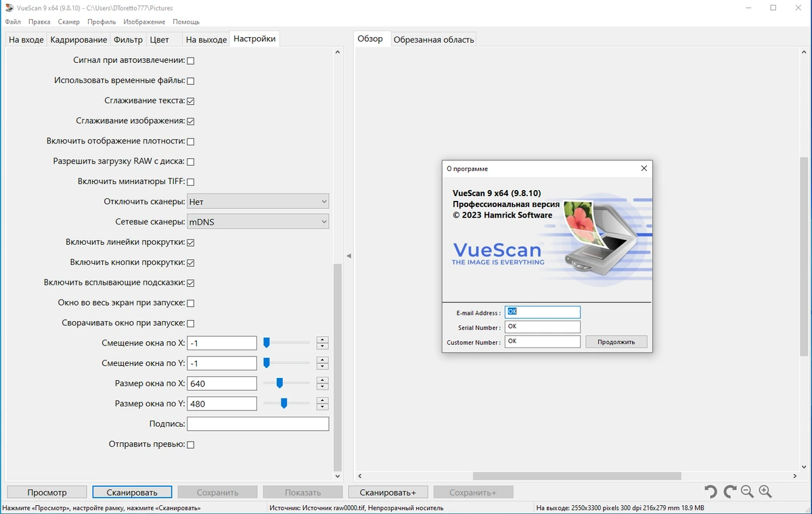This screenshot has height=514, width=812.
Task: Click the Customer Number field
Action: (x=543, y=342)
